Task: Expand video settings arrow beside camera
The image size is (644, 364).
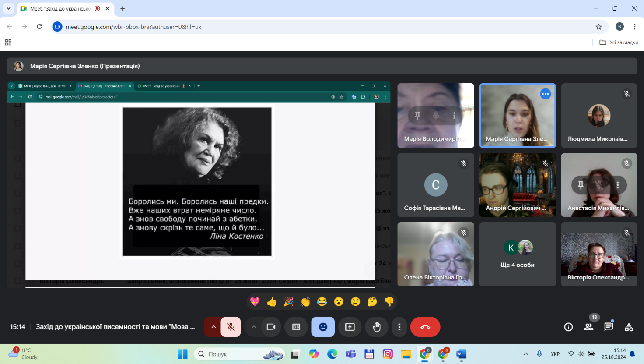Action: 254,327
